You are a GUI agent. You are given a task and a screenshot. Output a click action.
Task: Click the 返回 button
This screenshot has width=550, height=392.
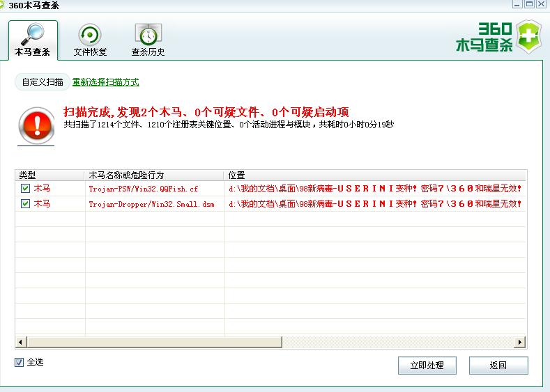click(x=498, y=366)
